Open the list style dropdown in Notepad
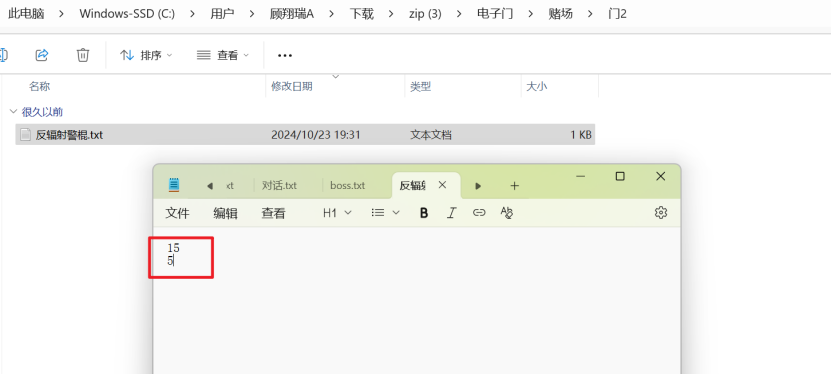This screenshot has width=831, height=374. pyautogui.click(x=386, y=213)
